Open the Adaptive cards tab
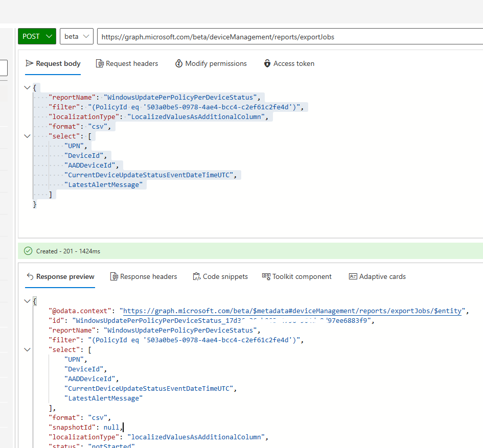 [x=377, y=277]
